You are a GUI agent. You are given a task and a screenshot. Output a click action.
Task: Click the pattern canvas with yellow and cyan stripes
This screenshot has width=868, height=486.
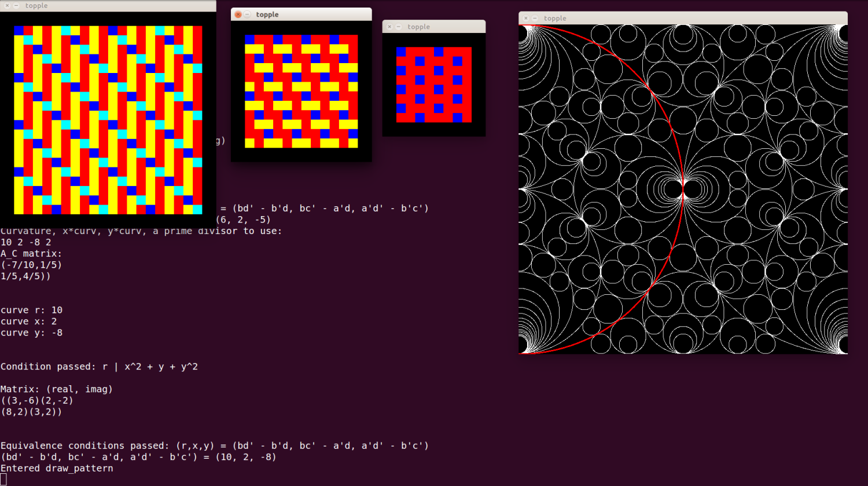[x=108, y=120]
